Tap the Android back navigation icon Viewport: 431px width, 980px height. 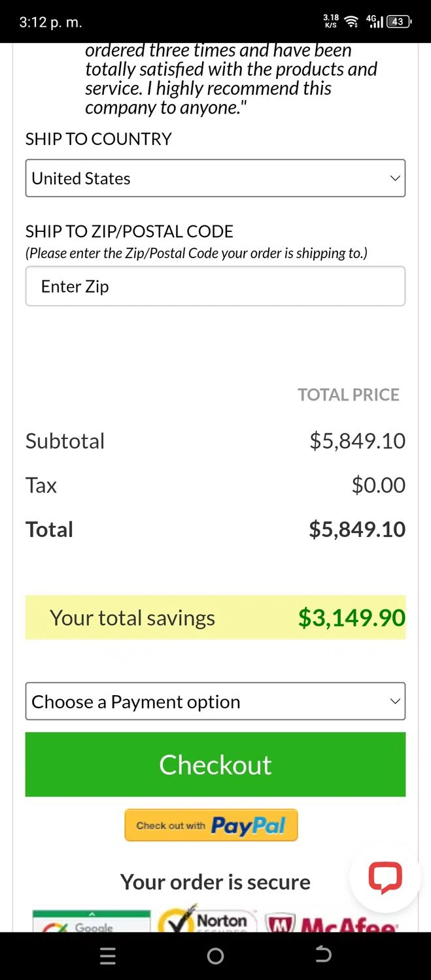pyautogui.click(x=322, y=955)
